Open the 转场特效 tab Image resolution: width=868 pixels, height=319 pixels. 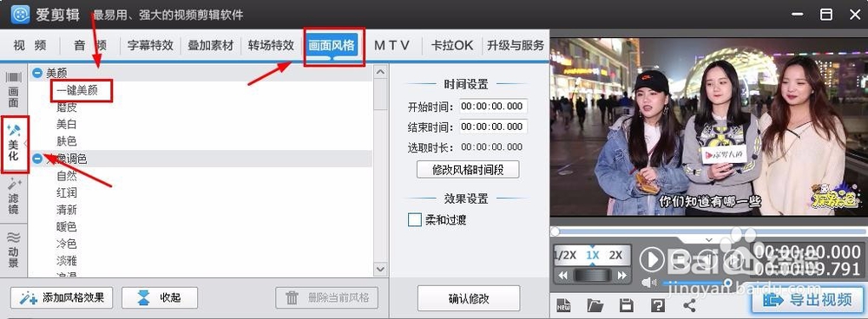(271, 45)
